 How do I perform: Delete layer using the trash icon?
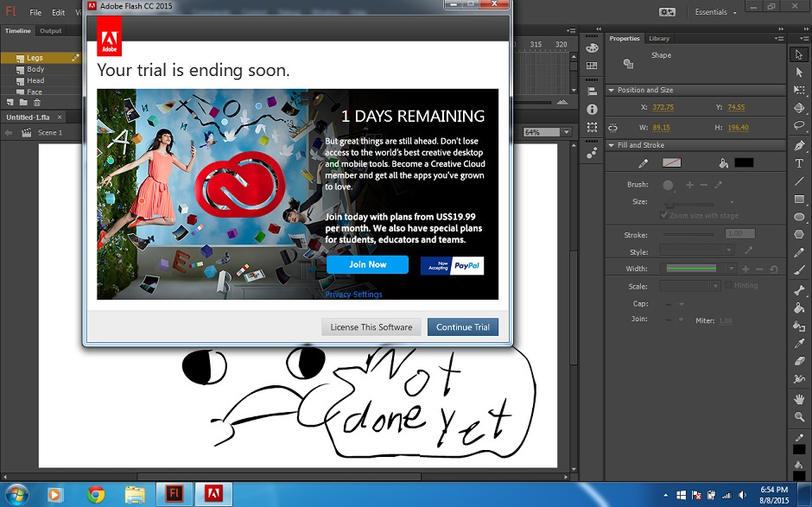click(36, 103)
